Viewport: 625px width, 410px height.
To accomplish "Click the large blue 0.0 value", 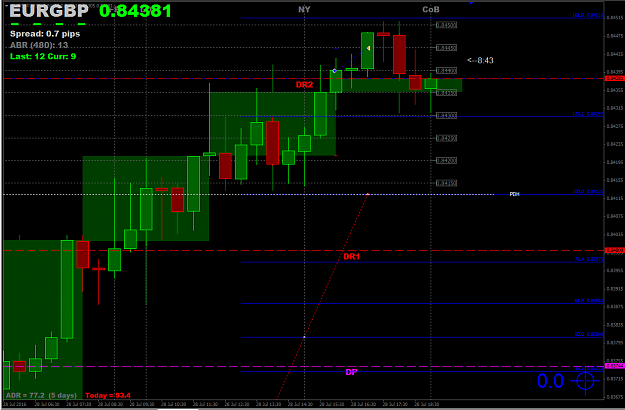I will (550, 381).
